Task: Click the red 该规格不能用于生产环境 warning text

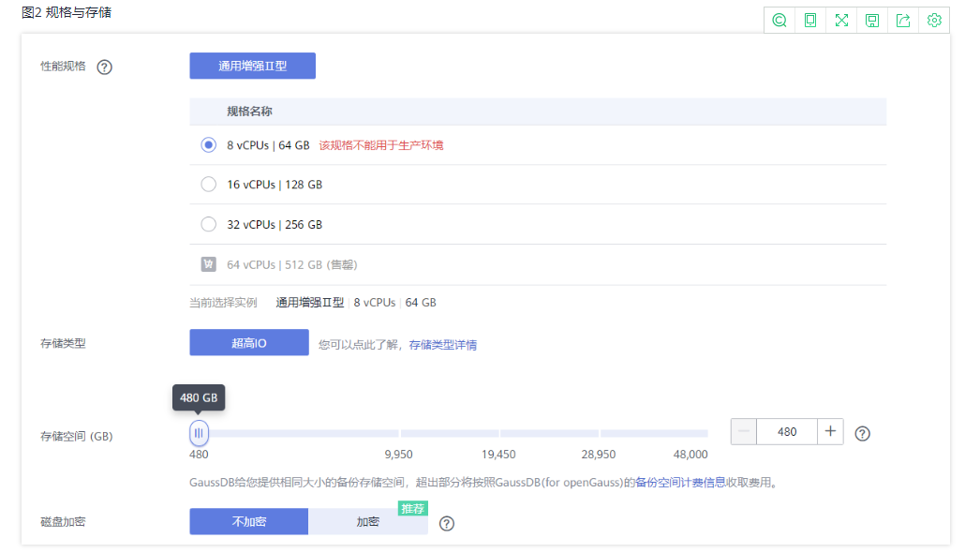Action: pos(381,145)
